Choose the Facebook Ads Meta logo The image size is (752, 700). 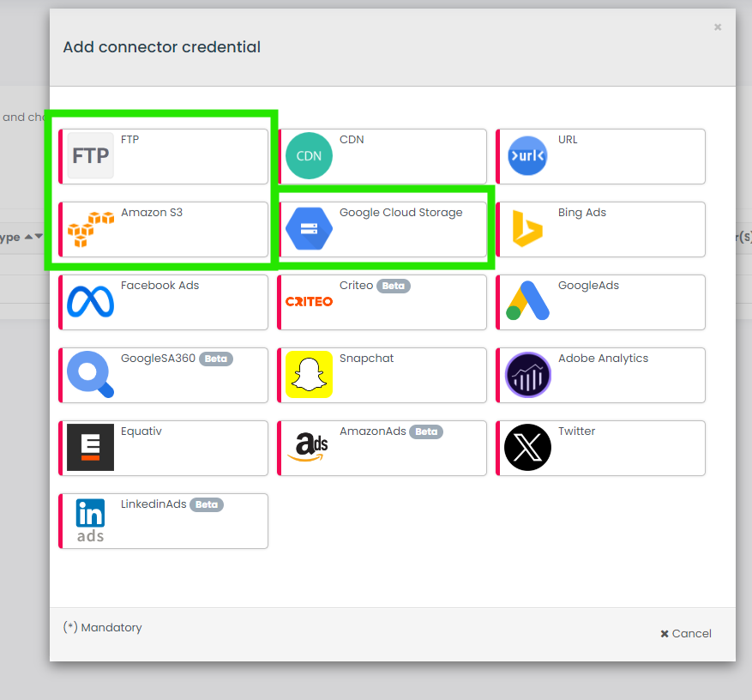coord(90,302)
